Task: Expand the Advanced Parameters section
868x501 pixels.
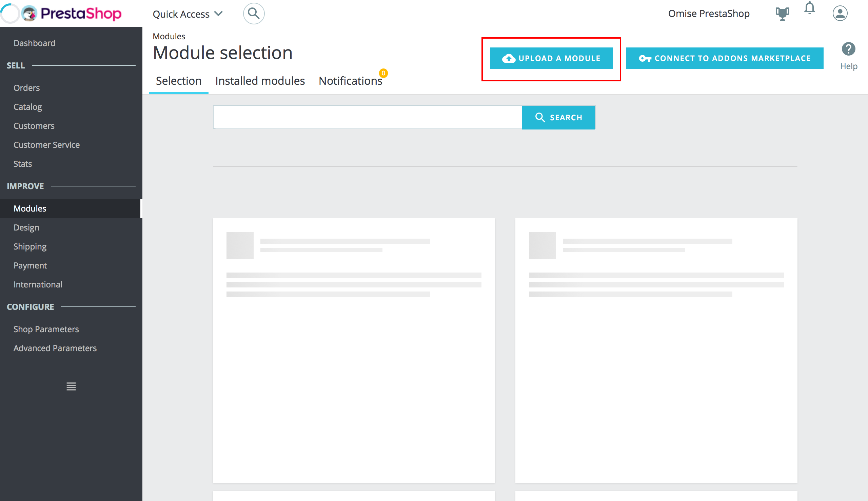Action: [x=55, y=348]
